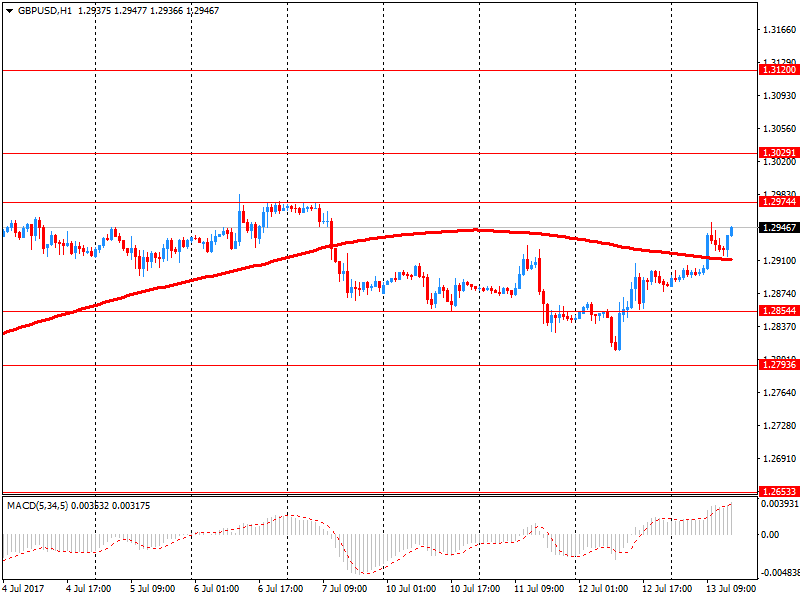Viewport: 800px width, 600px height.
Task: Click the red 1.30291 level price tag
Action: (779, 153)
